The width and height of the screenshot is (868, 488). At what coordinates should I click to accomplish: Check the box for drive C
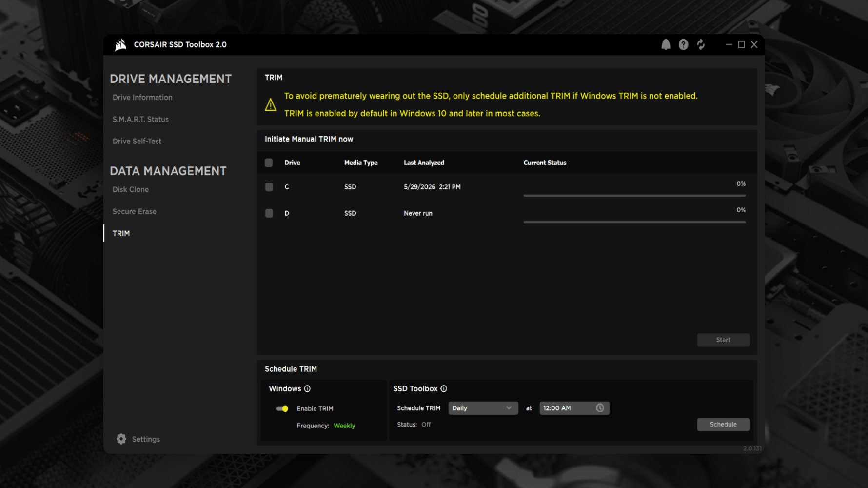click(269, 187)
